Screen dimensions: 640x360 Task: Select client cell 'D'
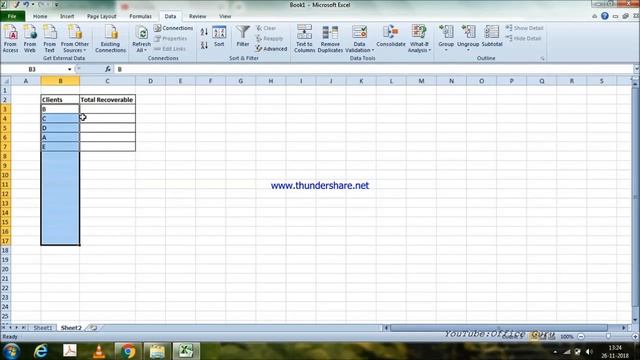[x=60, y=128]
